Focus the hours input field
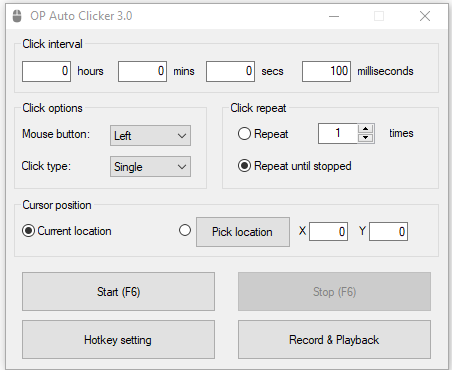Image resolution: width=454 pixels, height=374 pixels. (x=46, y=71)
